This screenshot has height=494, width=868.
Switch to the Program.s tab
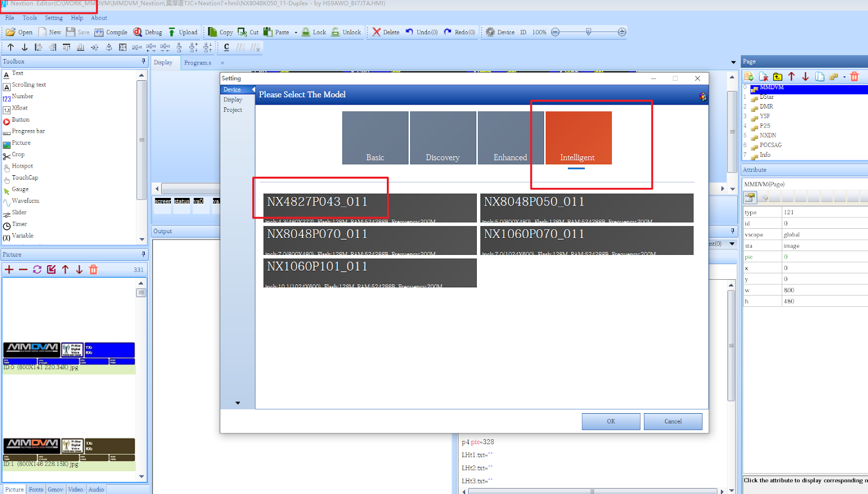click(197, 63)
